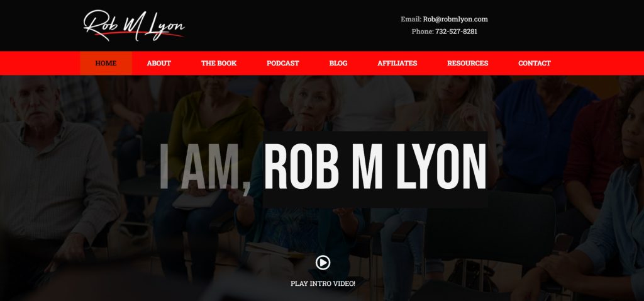Select PODCAST in the navigation bar
This screenshot has width=644, height=301.
pos(283,64)
